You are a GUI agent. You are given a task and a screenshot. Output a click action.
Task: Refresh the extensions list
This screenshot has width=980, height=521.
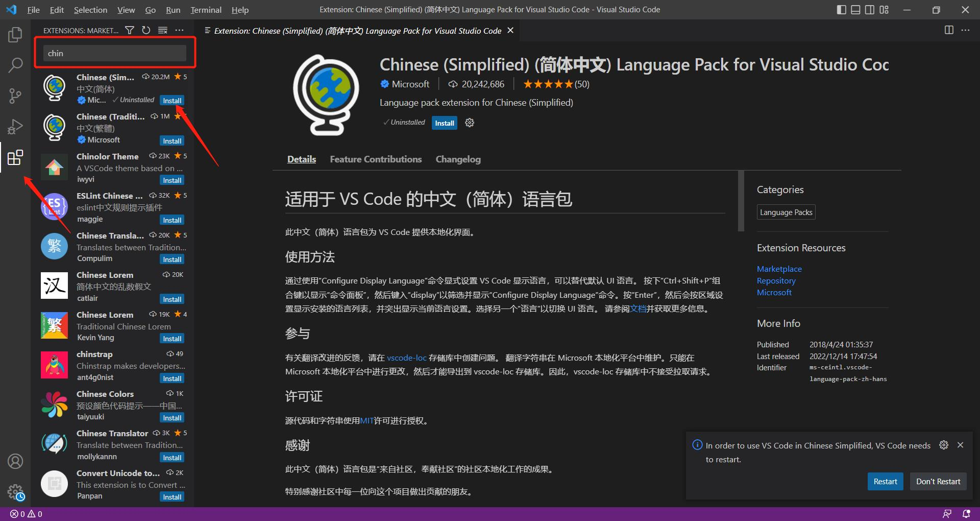pyautogui.click(x=146, y=31)
